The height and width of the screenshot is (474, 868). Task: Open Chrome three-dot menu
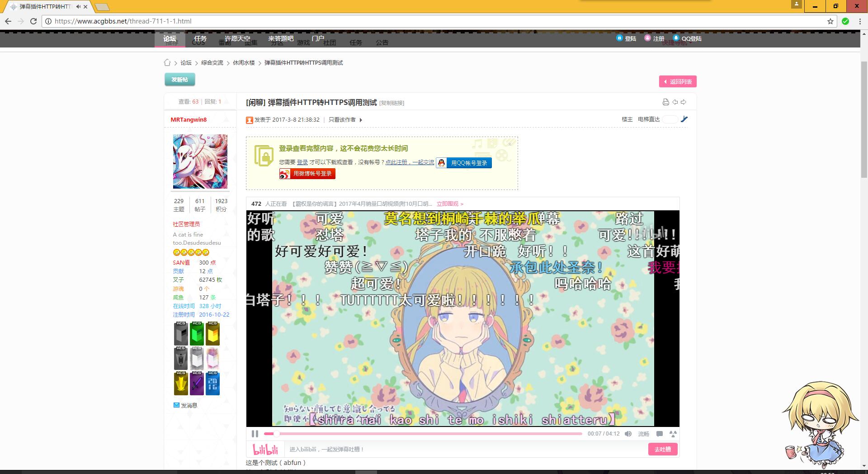point(860,21)
